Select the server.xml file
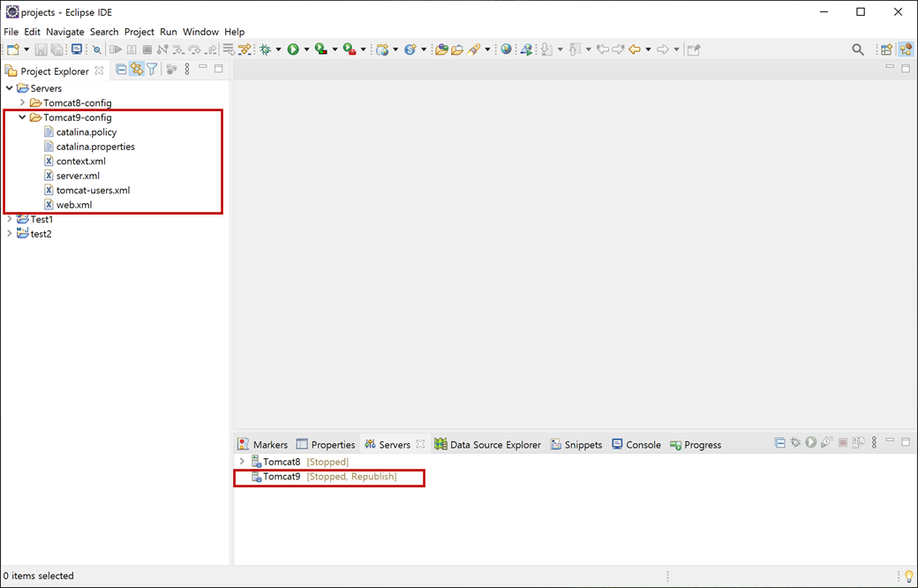This screenshot has width=918, height=588. (72, 176)
